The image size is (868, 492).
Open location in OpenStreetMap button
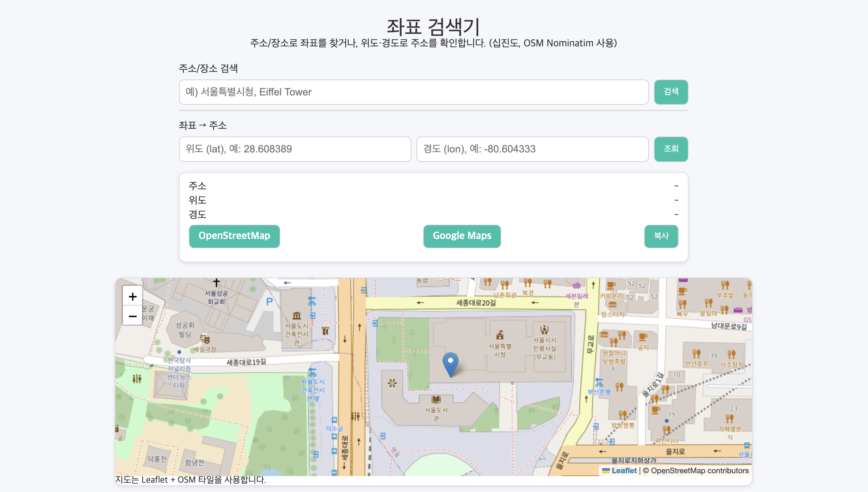pos(234,236)
